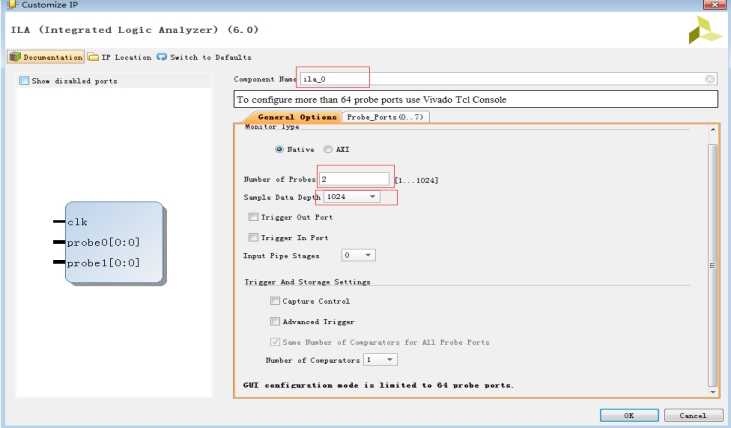Viewport: 731px width, 428px height.
Task: Click the [1...1024] range text
Action: (x=416, y=180)
